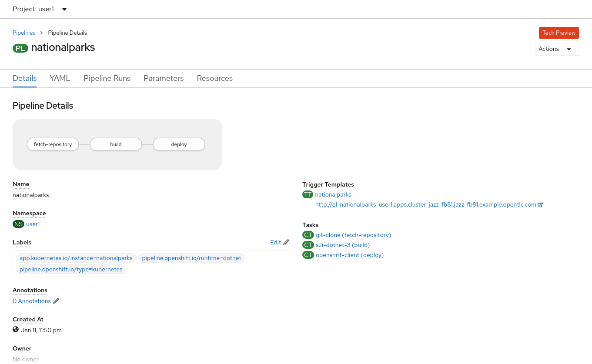
Task: Open the Project: user1 dropdown
Action: (x=40, y=9)
